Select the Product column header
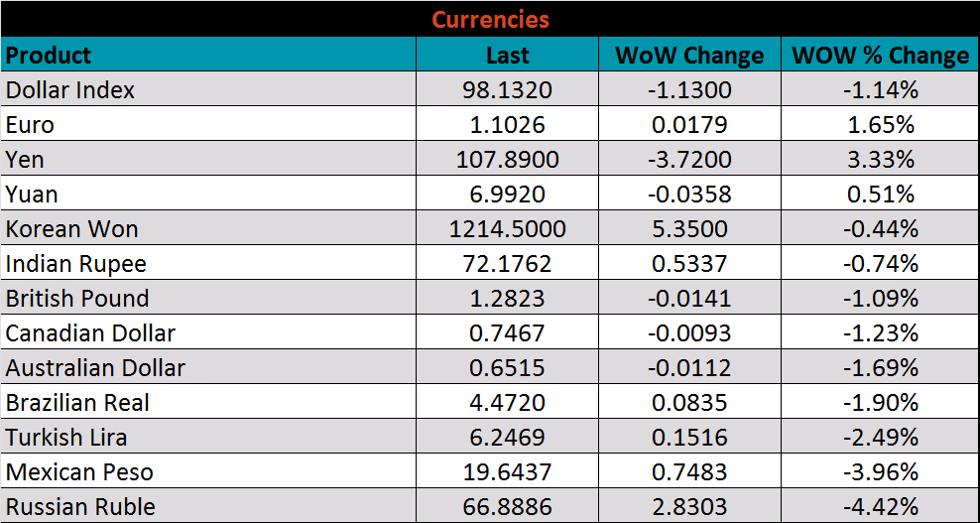 coord(48,56)
